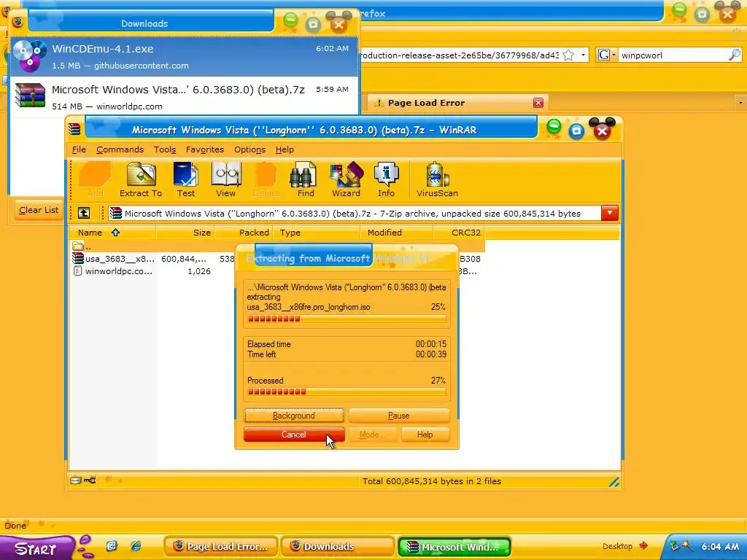Open the Help menu in WinRAR

point(285,149)
